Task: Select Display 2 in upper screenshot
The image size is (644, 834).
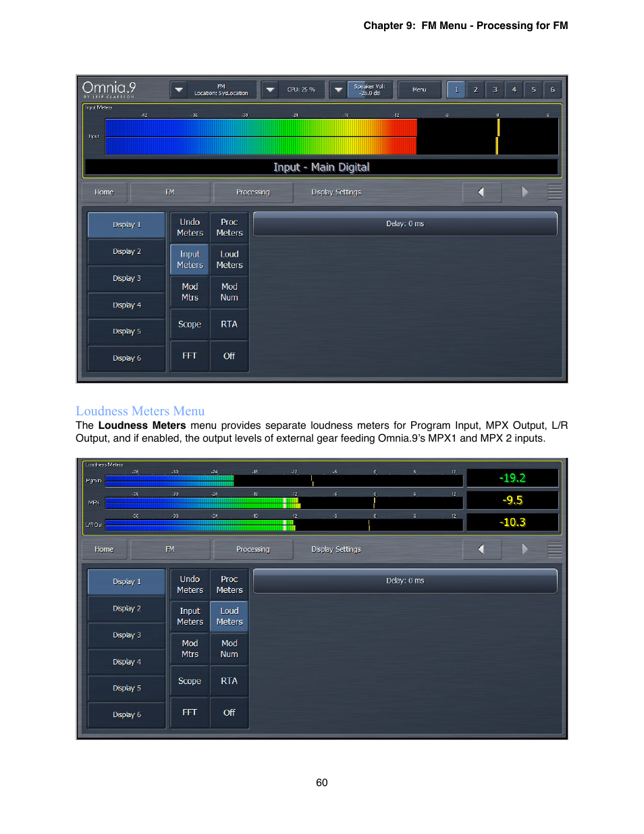Action: click(x=127, y=251)
